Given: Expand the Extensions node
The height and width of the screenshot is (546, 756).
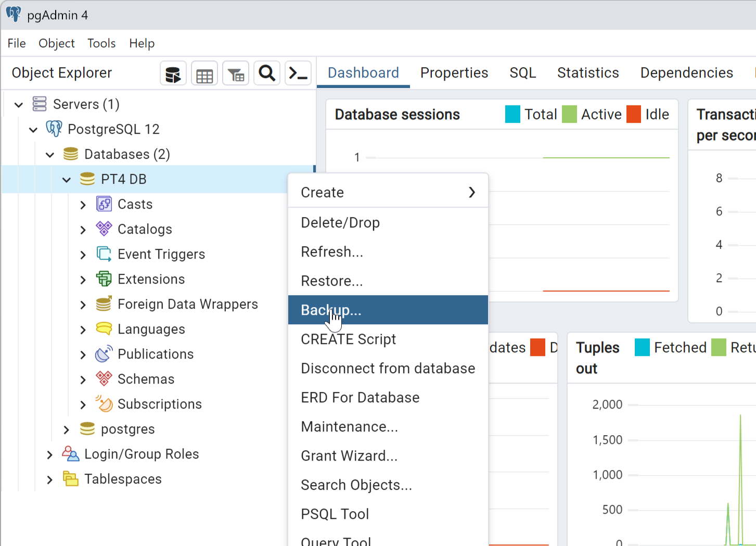Looking at the screenshot, I should pyautogui.click(x=83, y=280).
